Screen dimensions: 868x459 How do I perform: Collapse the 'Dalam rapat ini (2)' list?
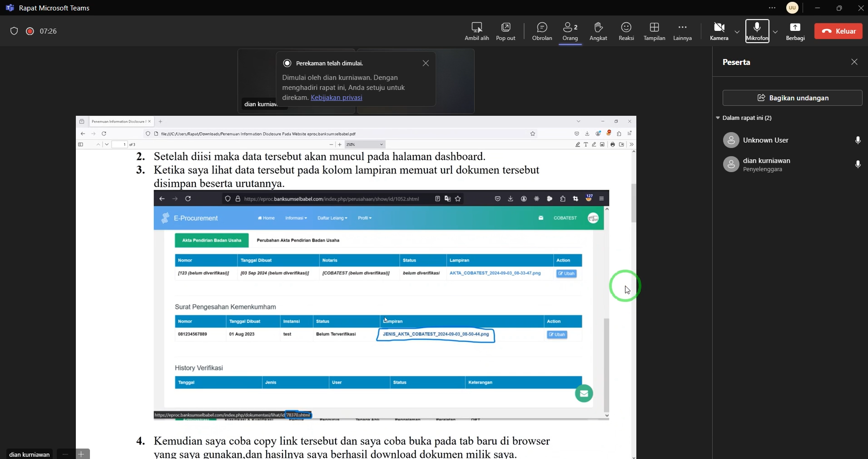718,118
